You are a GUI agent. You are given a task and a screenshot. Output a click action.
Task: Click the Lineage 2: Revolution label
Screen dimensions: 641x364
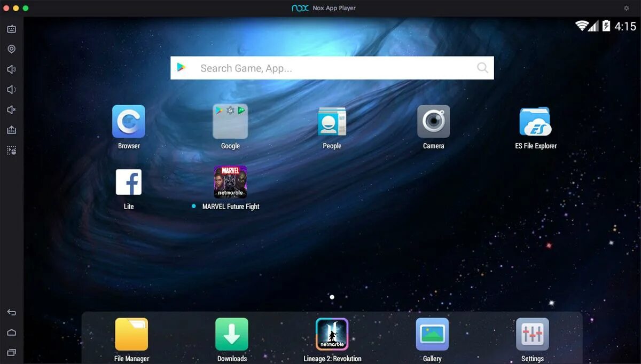332,359
